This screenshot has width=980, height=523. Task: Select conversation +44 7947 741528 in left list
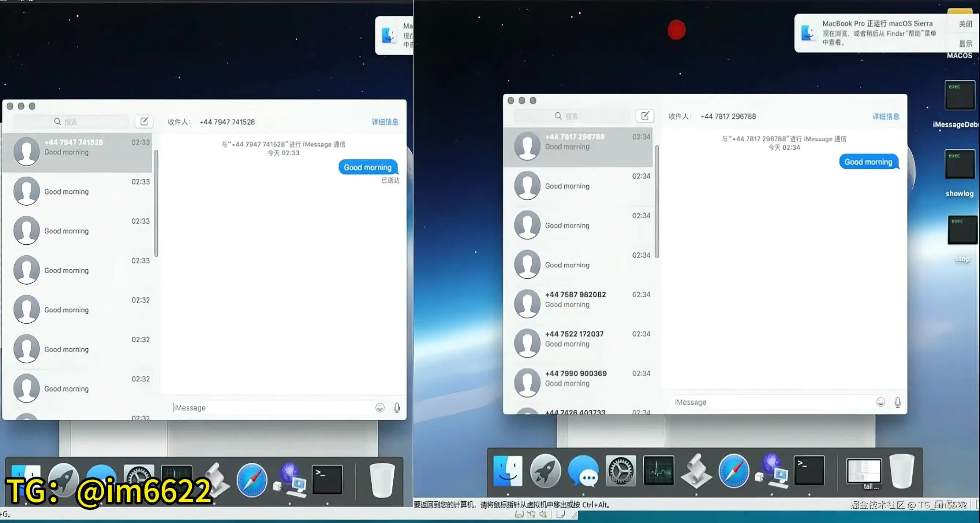pos(78,152)
